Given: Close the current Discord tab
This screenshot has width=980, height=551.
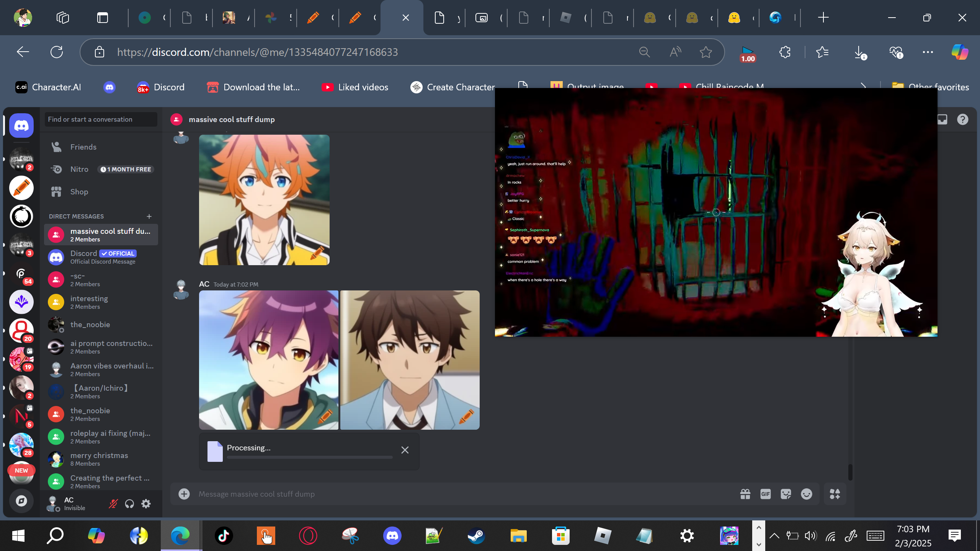Looking at the screenshot, I should point(406,18).
